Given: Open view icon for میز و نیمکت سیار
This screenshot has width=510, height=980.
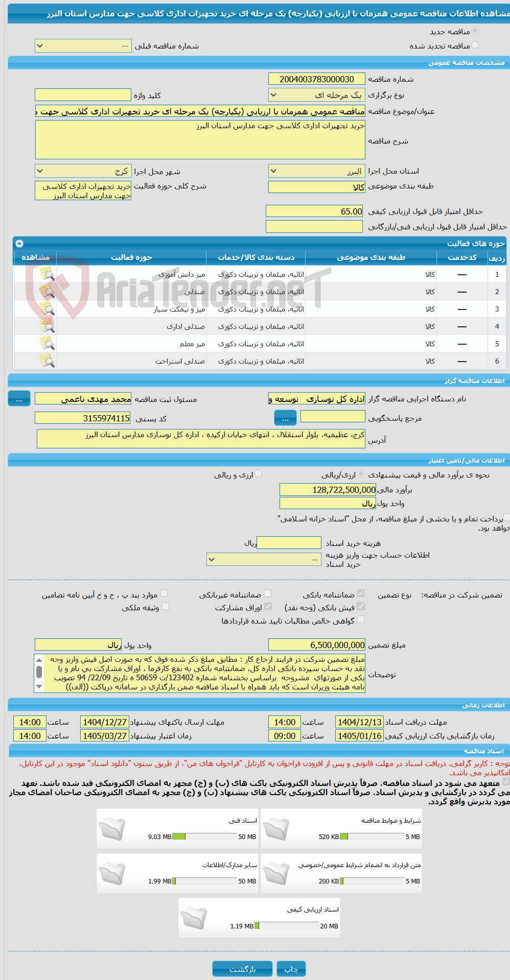Looking at the screenshot, I should [x=47, y=309].
